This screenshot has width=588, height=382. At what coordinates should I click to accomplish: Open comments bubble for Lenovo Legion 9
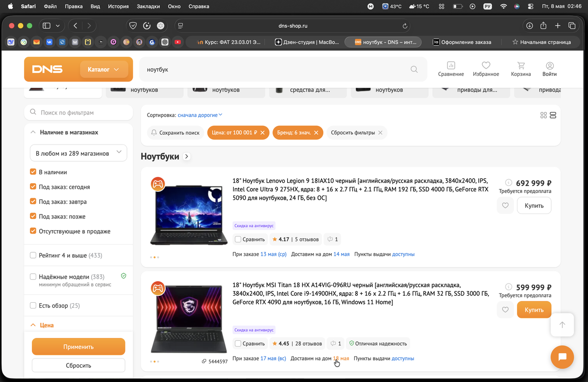point(333,239)
